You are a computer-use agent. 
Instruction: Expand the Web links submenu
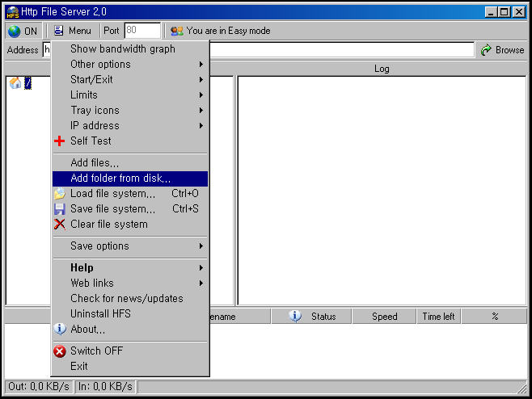(130, 283)
